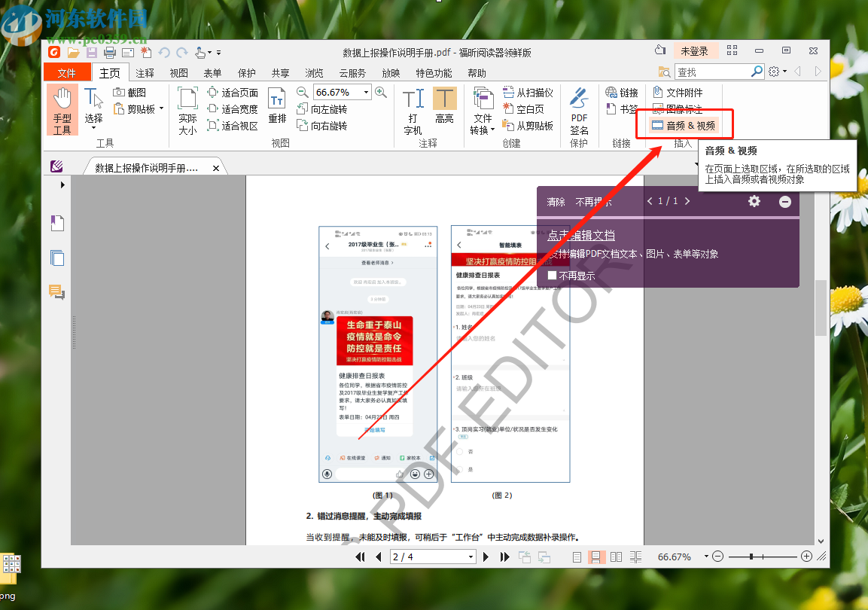868x610 pixels.
Task: Go to next page using status bar arrow
Action: coord(486,557)
